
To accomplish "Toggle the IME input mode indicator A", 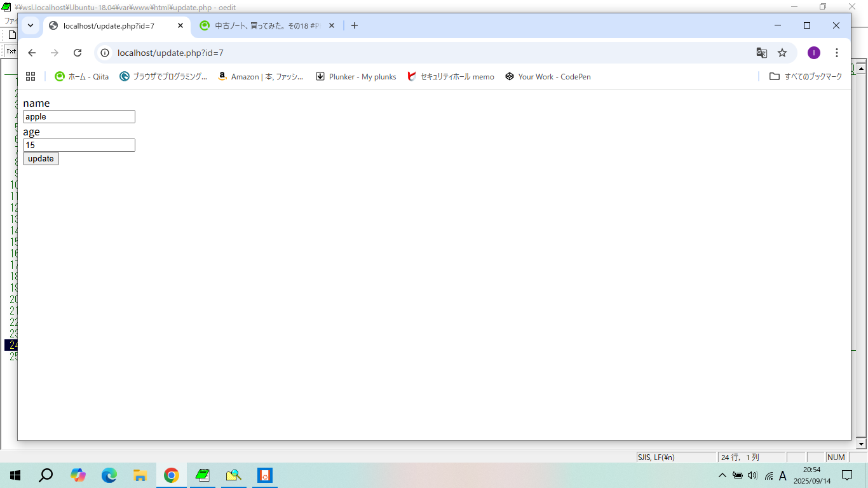I will (783, 475).
